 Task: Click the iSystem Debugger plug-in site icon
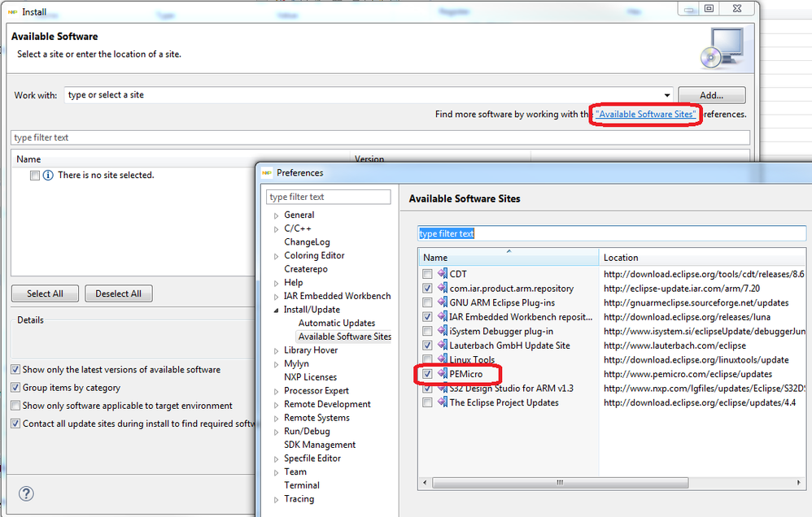[443, 331]
